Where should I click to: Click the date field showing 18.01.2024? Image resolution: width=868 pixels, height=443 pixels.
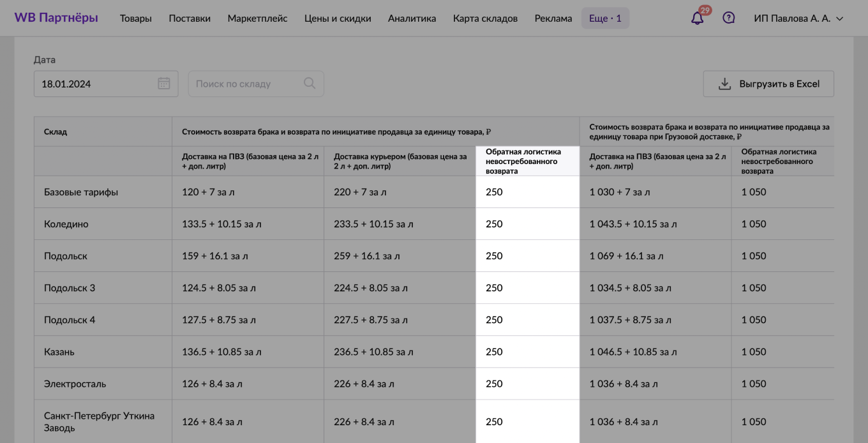tap(93, 84)
